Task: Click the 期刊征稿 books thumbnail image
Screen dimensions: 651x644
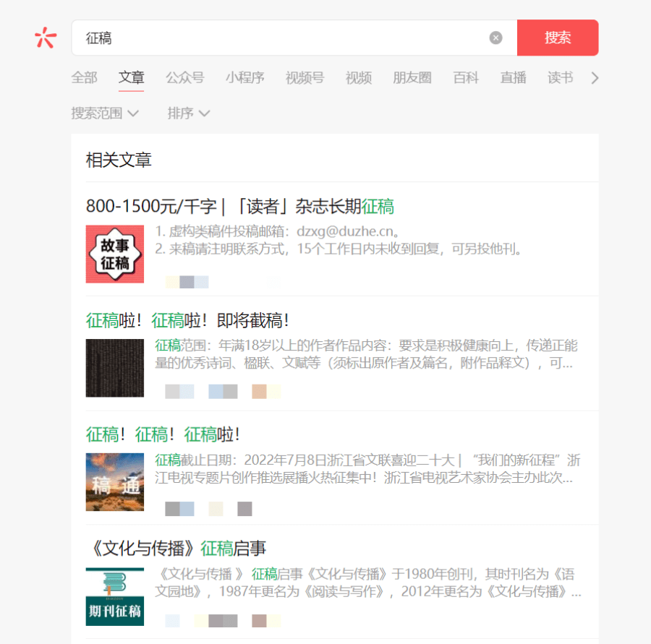Action: tap(114, 596)
